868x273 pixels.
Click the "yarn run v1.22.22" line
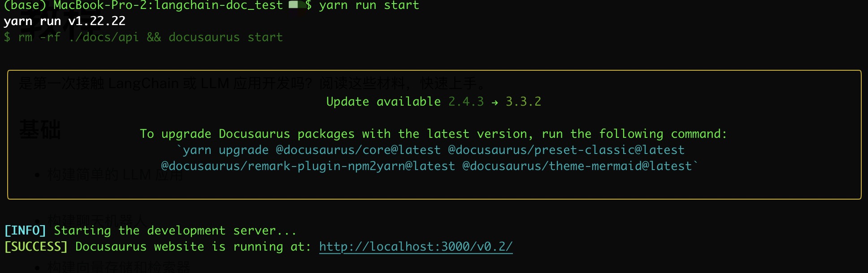click(65, 21)
